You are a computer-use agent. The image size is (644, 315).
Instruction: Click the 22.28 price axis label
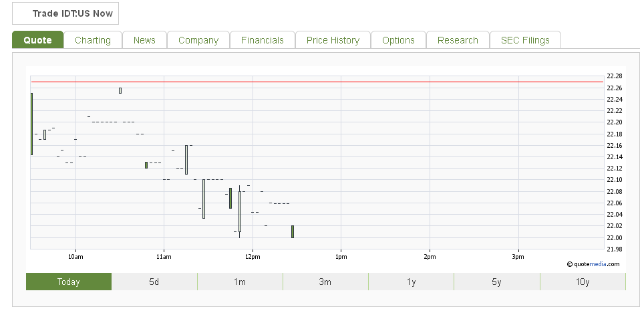[x=615, y=76]
